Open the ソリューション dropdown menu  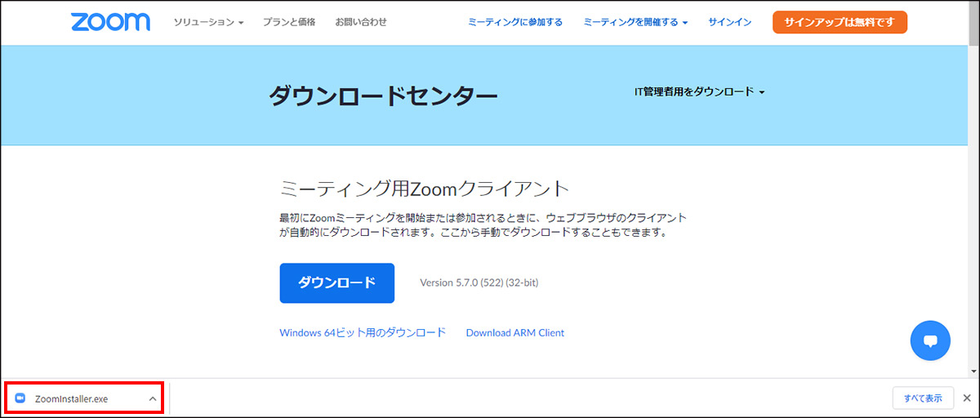(208, 22)
